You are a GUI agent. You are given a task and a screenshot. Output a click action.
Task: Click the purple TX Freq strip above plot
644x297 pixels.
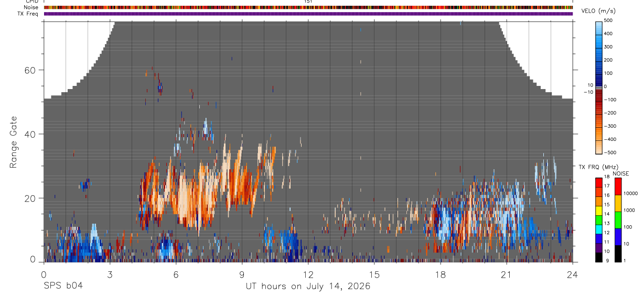(308, 14)
